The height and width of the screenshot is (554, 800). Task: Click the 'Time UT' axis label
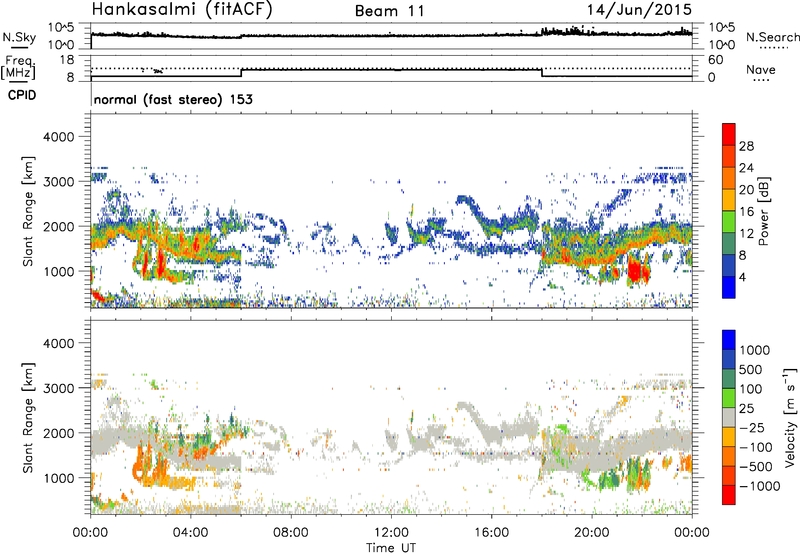click(x=391, y=548)
